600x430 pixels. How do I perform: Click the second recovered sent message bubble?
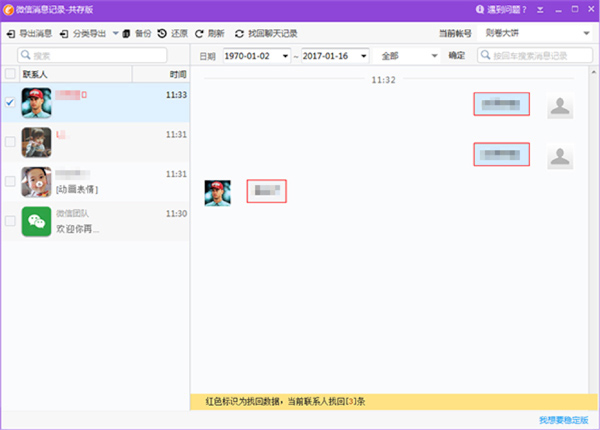502,155
